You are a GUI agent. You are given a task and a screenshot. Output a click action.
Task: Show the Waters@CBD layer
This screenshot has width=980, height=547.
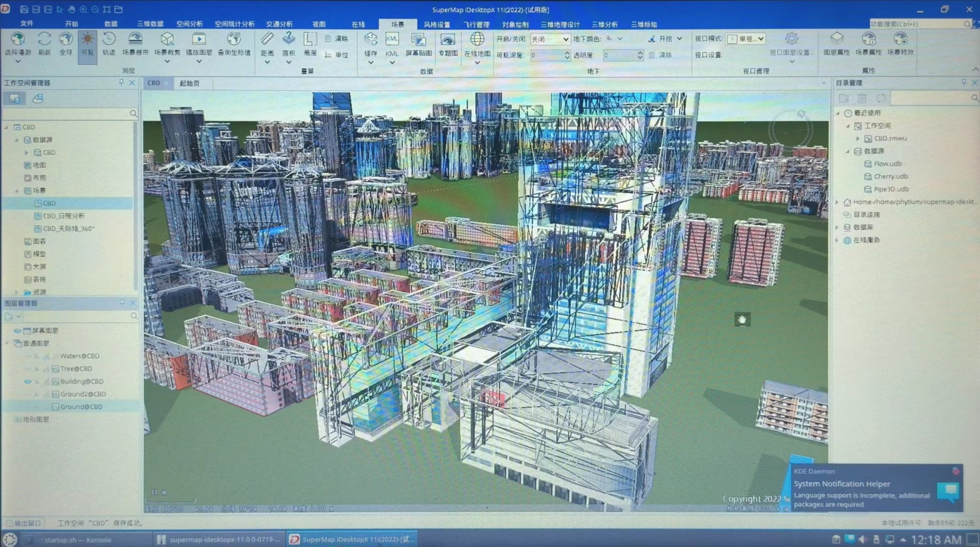pos(28,356)
